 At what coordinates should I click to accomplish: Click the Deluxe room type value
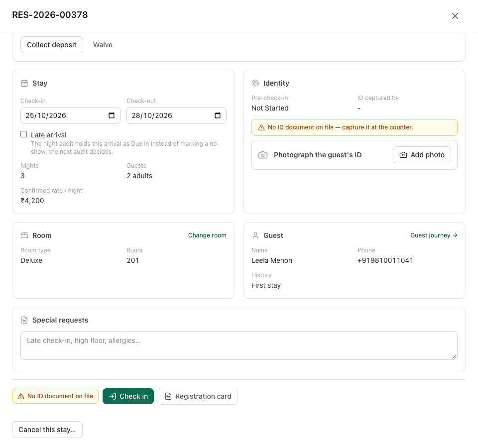click(31, 260)
